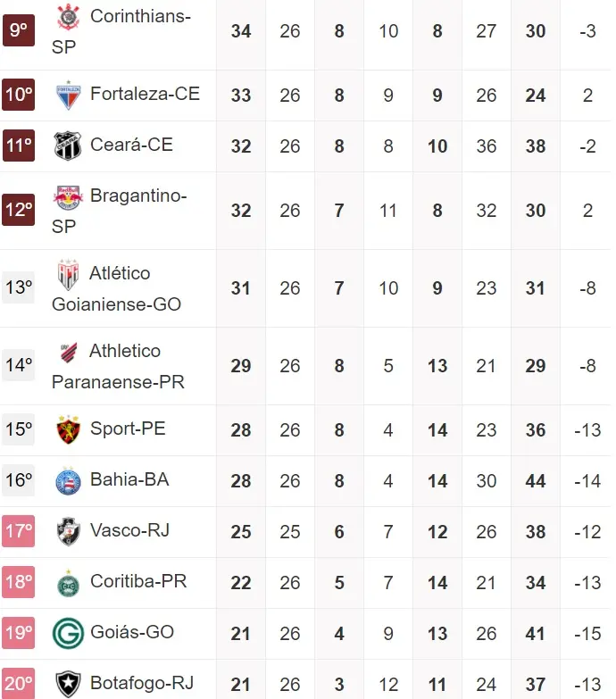Click the 17º relegation position badge

click(18, 532)
